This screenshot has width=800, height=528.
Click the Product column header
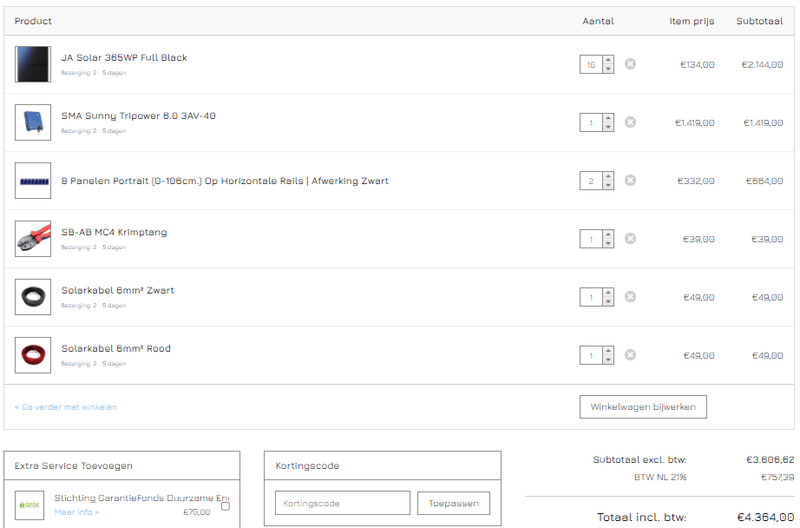(33, 21)
